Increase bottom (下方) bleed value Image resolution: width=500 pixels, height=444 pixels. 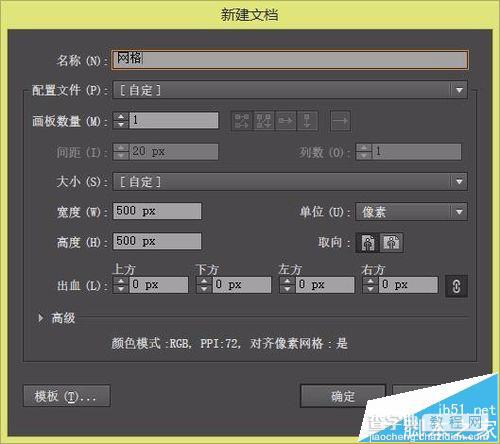204,281
